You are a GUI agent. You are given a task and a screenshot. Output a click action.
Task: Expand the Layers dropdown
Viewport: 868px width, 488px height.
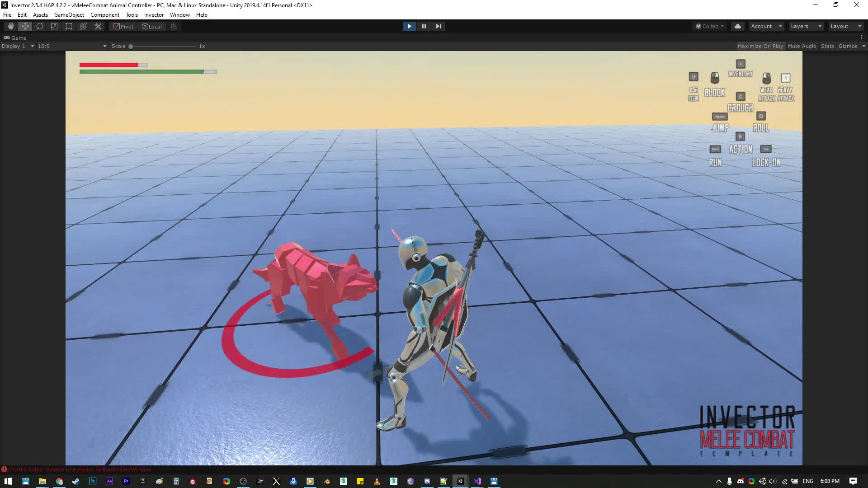(x=806, y=26)
